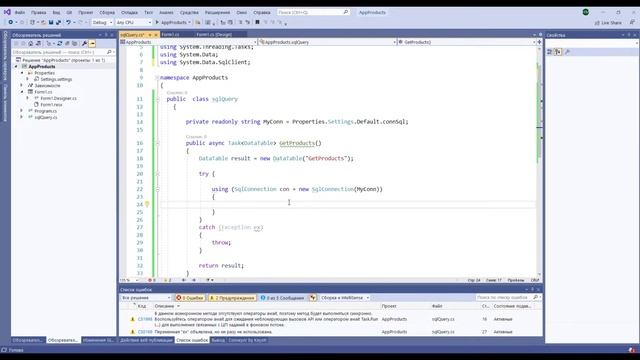Select the Error List bottom tab
Viewport: 640px width, 360px height.
click(x=192, y=340)
